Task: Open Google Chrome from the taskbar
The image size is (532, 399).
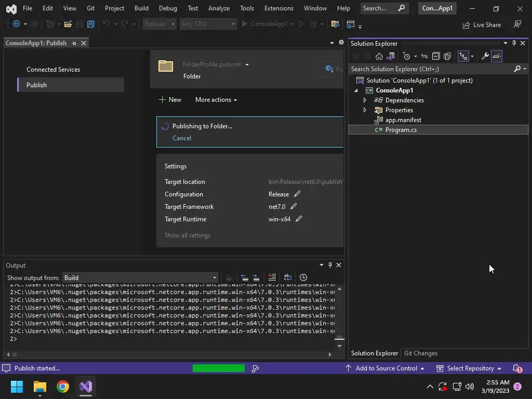Action: pyautogui.click(x=63, y=387)
